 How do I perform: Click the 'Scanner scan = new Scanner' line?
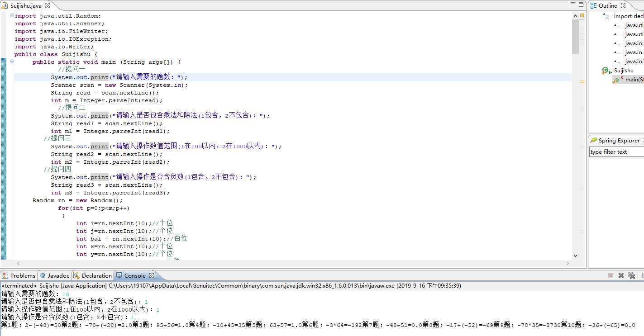pyautogui.click(x=119, y=85)
